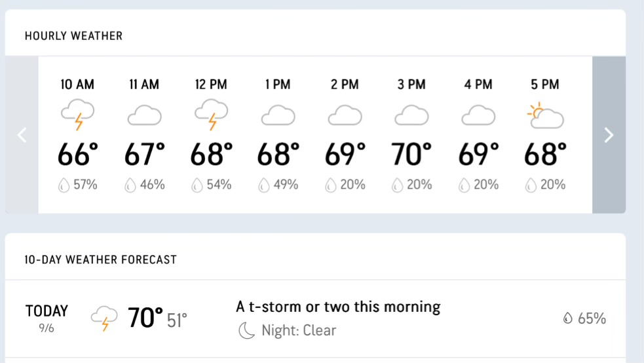Select the 4 PM hour label
The width and height of the screenshot is (644, 363).
(x=478, y=85)
